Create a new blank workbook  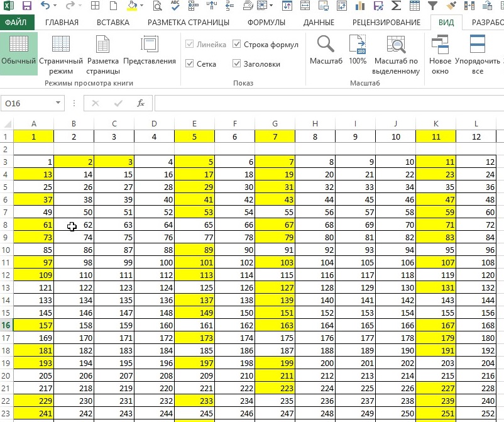point(114,6)
